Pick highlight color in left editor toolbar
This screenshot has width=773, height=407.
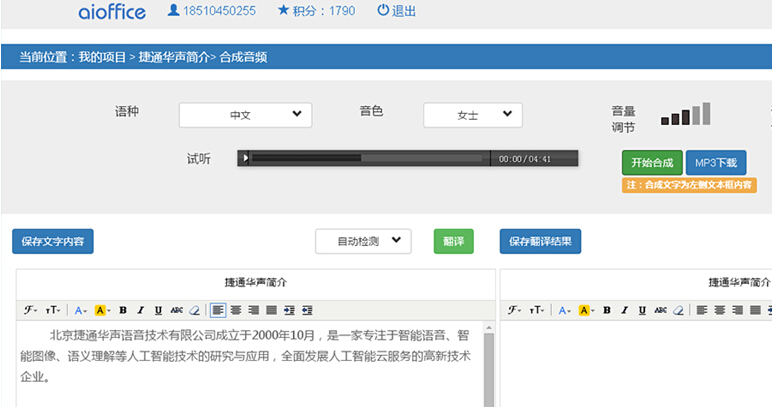(102, 310)
